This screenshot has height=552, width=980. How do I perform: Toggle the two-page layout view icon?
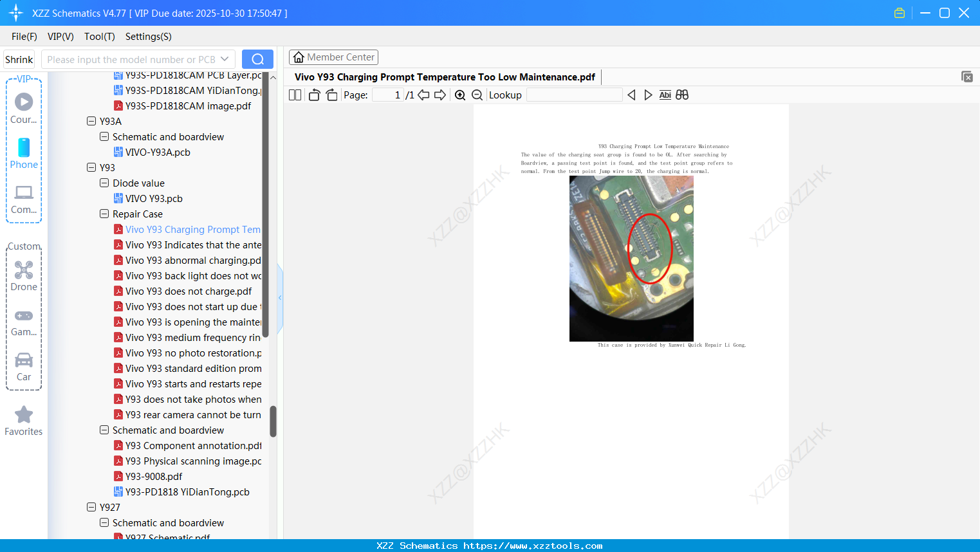pos(295,95)
